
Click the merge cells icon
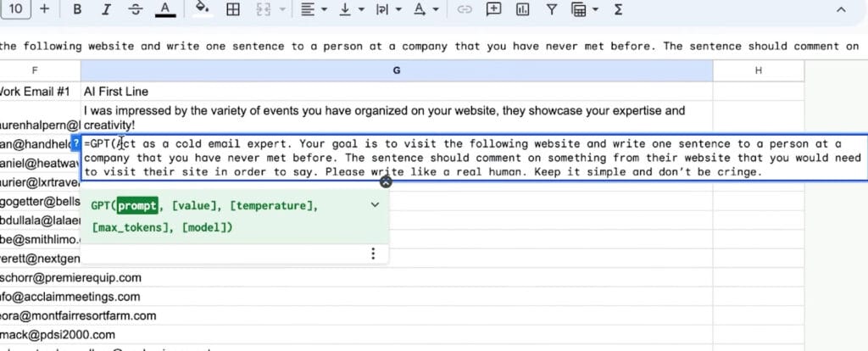[264, 9]
